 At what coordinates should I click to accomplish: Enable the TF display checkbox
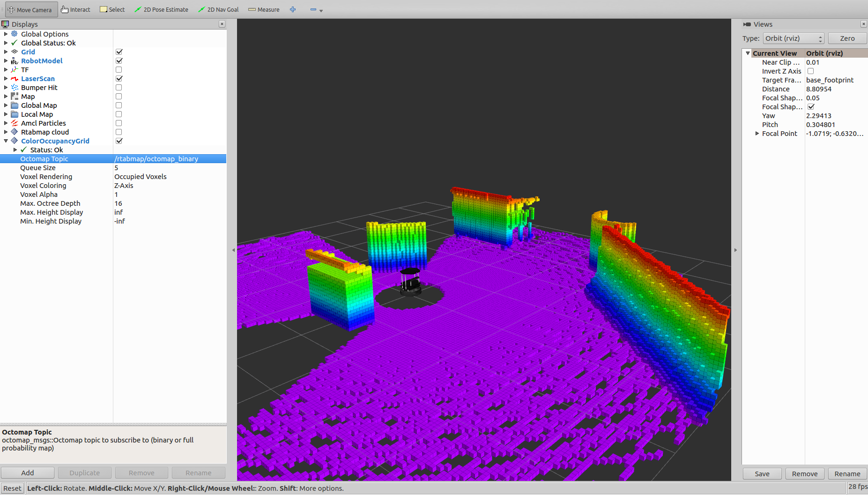119,69
